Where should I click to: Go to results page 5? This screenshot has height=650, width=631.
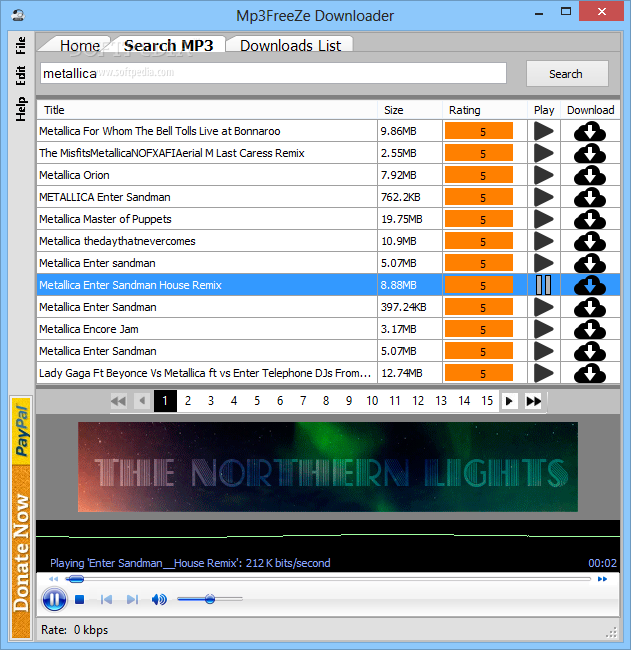[x=257, y=401]
